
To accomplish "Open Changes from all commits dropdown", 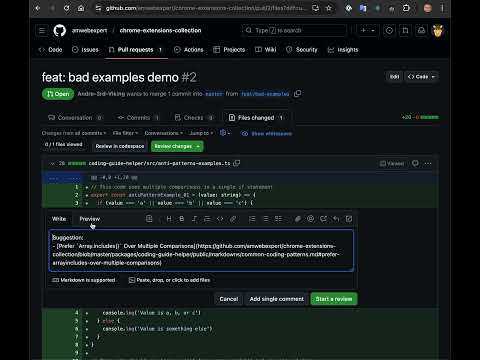I will point(74,133).
